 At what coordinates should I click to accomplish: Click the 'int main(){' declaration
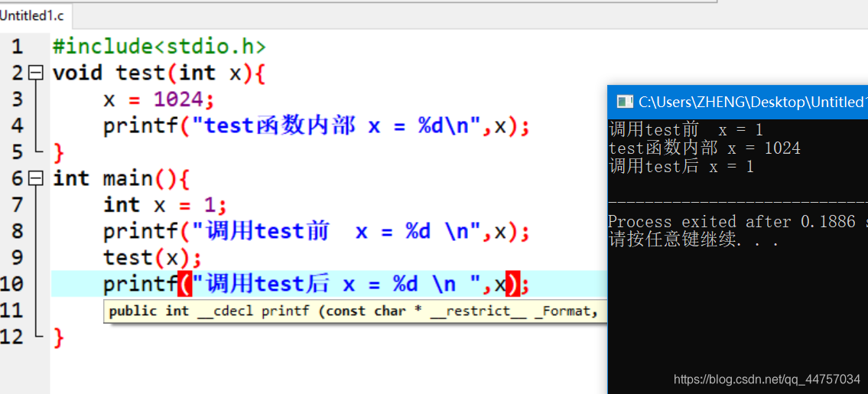122,178
